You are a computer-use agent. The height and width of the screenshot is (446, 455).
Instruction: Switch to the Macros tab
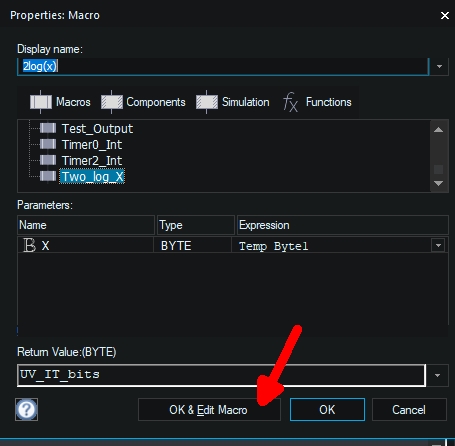60,102
